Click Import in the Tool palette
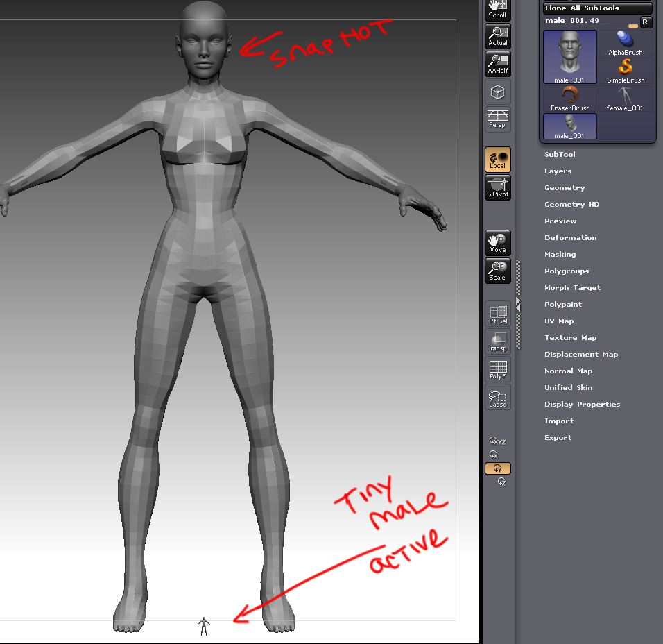The image size is (663, 644). (559, 421)
